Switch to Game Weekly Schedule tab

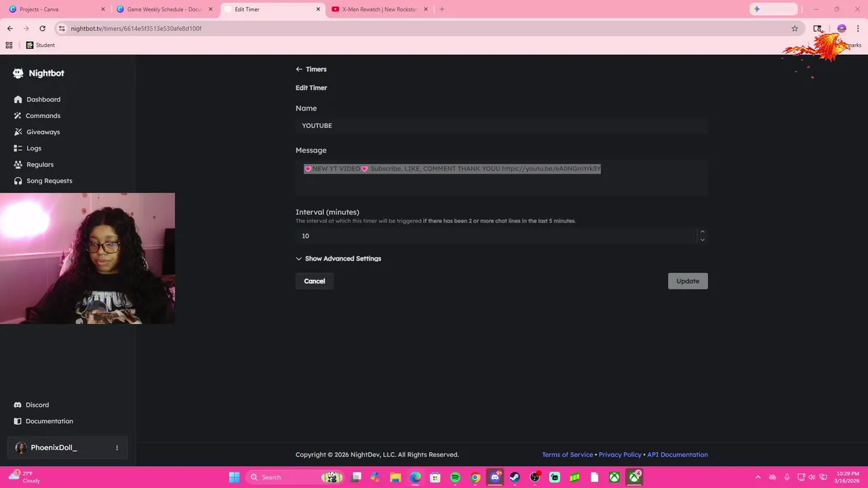(163, 9)
